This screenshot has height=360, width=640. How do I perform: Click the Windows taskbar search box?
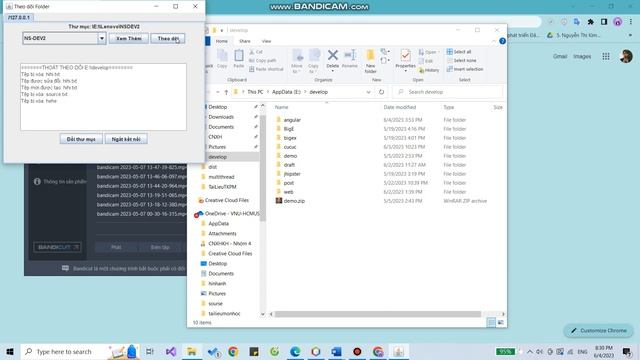click(80, 351)
